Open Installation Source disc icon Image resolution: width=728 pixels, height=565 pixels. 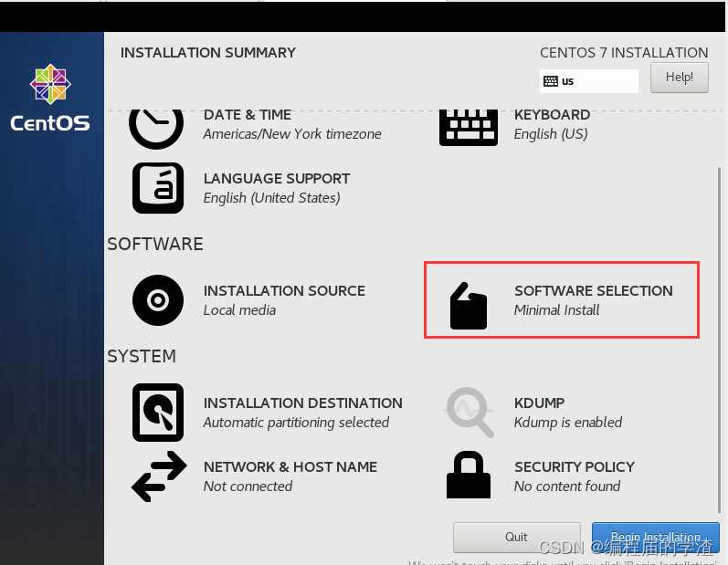158,300
